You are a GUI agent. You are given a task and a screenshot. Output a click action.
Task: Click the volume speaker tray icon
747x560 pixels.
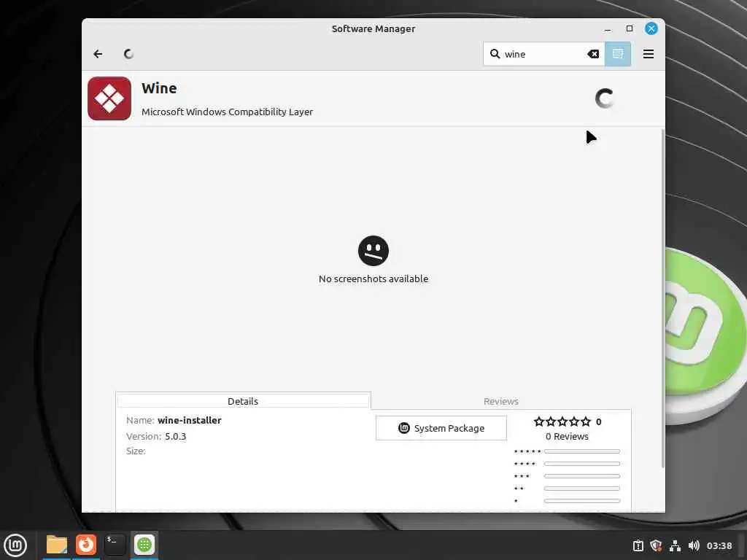694,545
